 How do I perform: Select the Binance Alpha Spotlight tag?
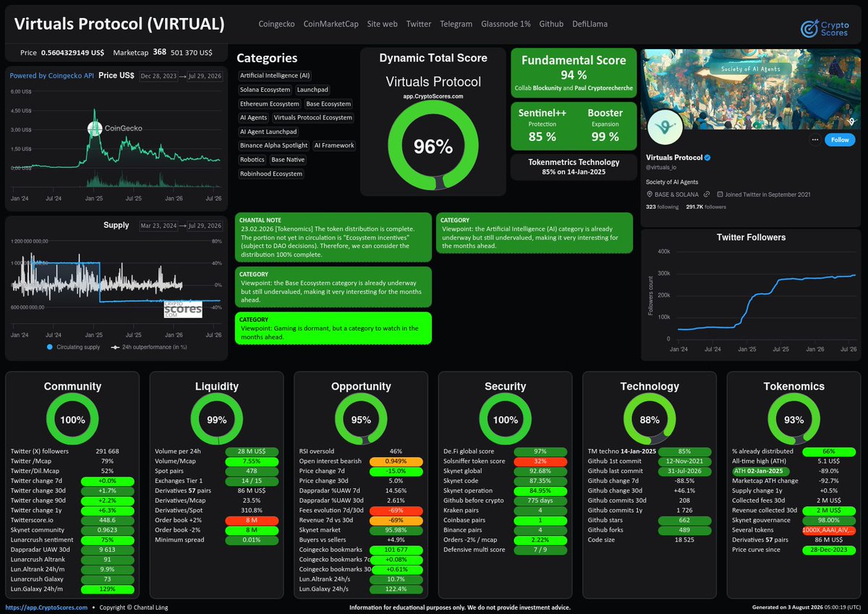coord(273,145)
